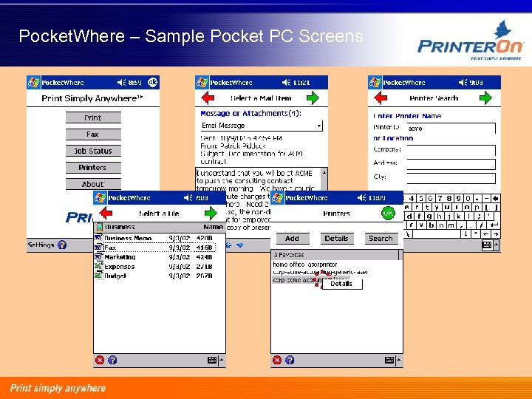532x399 pixels.
Task: Click red cancel icon in Printers window
Action: pos(277,360)
